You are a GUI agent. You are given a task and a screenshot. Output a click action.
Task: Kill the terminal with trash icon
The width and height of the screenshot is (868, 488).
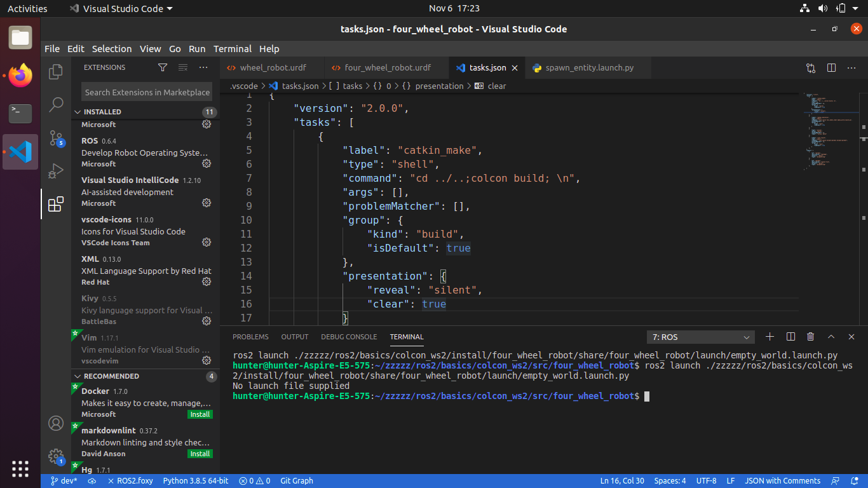(x=810, y=337)
